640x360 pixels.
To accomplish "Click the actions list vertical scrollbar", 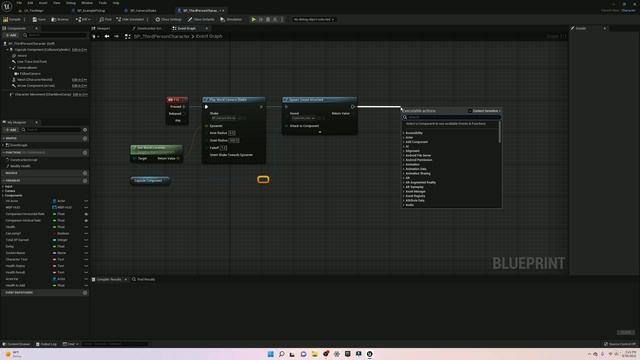I will tap(500, 132).
